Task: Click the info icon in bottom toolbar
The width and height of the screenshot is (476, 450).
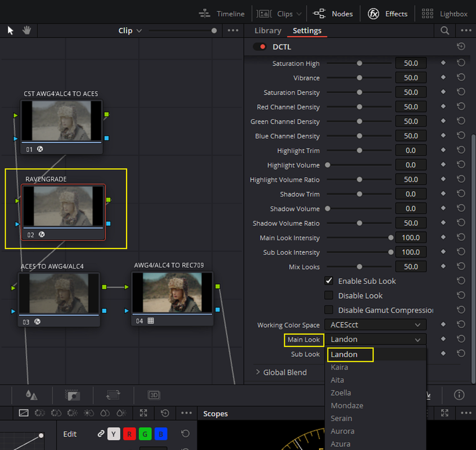Action: tap(459, 395)
